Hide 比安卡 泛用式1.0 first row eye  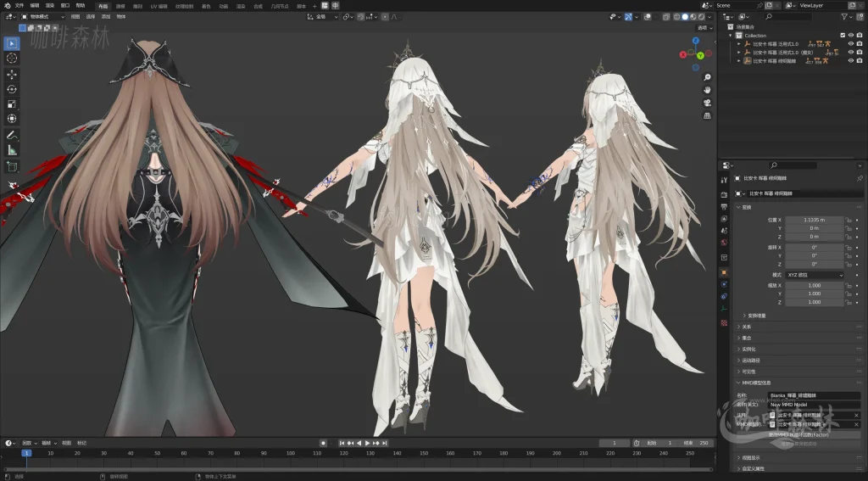[x=851, y=44]
